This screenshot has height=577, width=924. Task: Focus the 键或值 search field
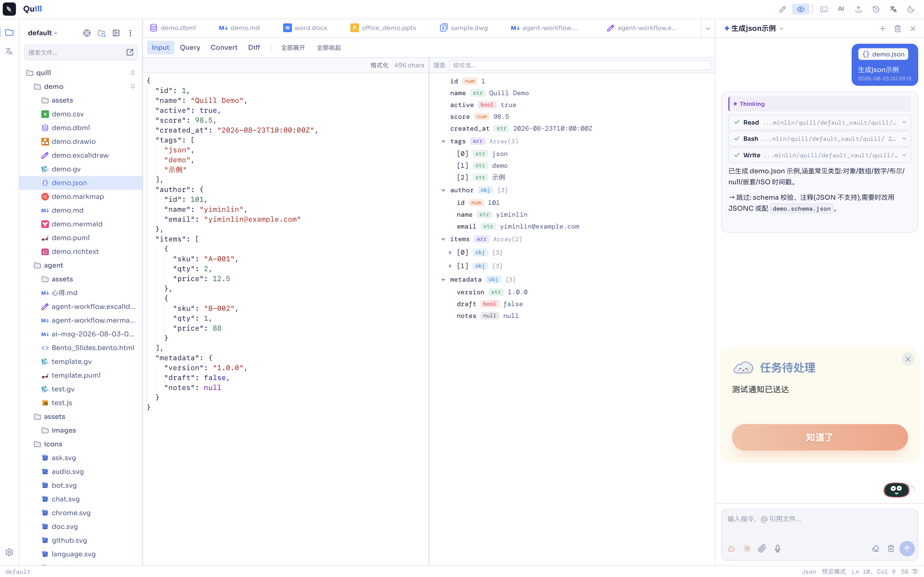579,65
